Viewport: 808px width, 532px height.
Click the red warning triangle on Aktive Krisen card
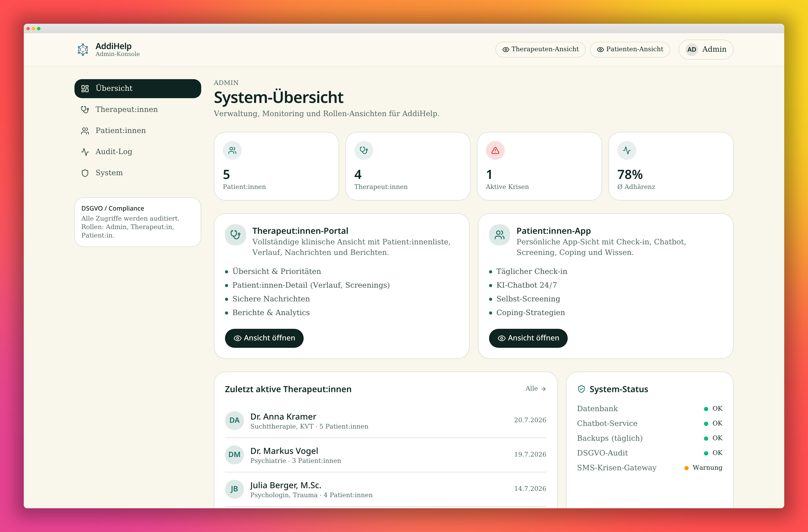tap(495, 150)
